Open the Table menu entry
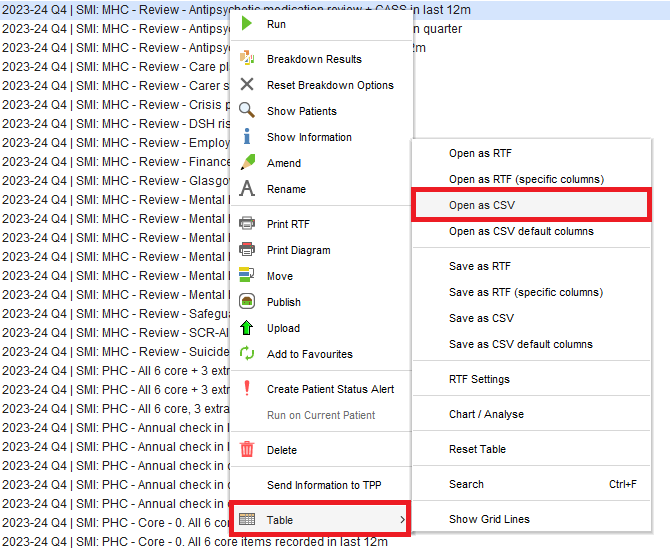The height and width of the screenshot is (554, 670). coord(320,519)
